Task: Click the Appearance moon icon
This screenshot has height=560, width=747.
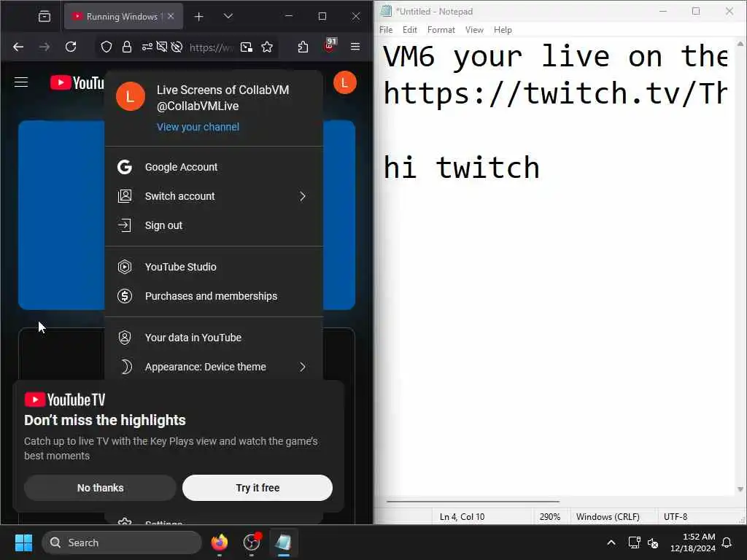Action: (125, 367)
